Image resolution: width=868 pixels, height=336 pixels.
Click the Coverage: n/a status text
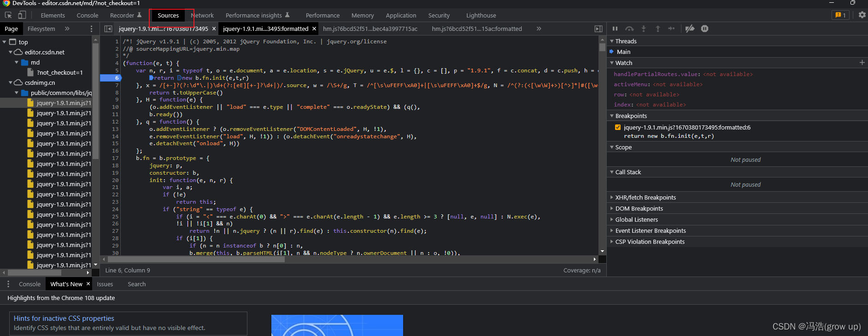point(582,271)
